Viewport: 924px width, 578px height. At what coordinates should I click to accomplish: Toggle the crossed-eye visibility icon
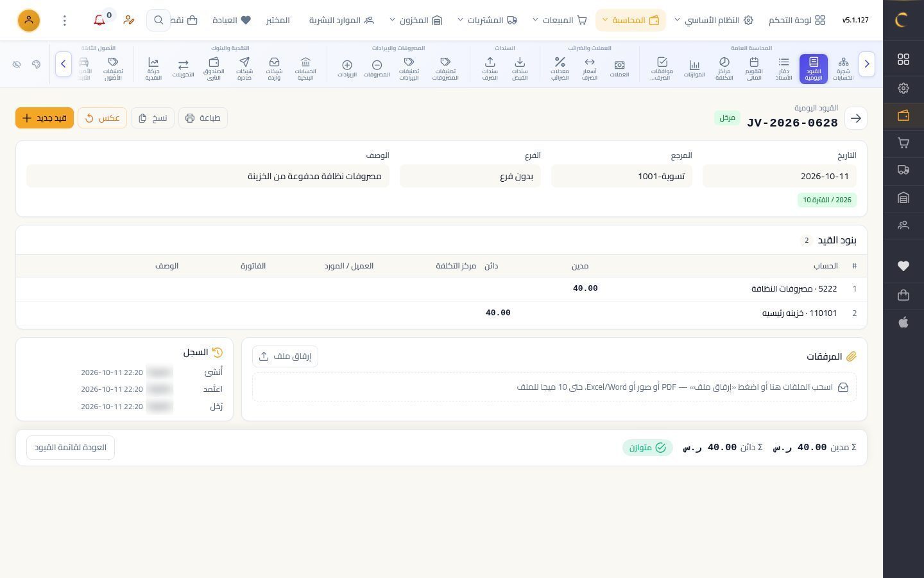click(17, 64)
